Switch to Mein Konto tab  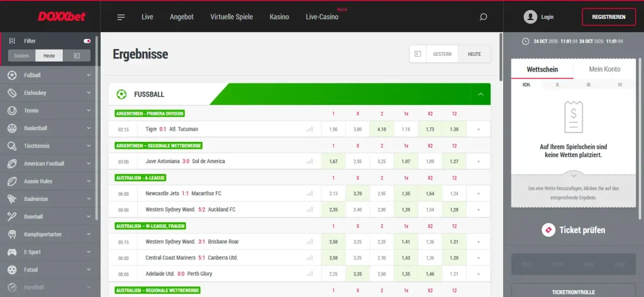coord(604,69)
